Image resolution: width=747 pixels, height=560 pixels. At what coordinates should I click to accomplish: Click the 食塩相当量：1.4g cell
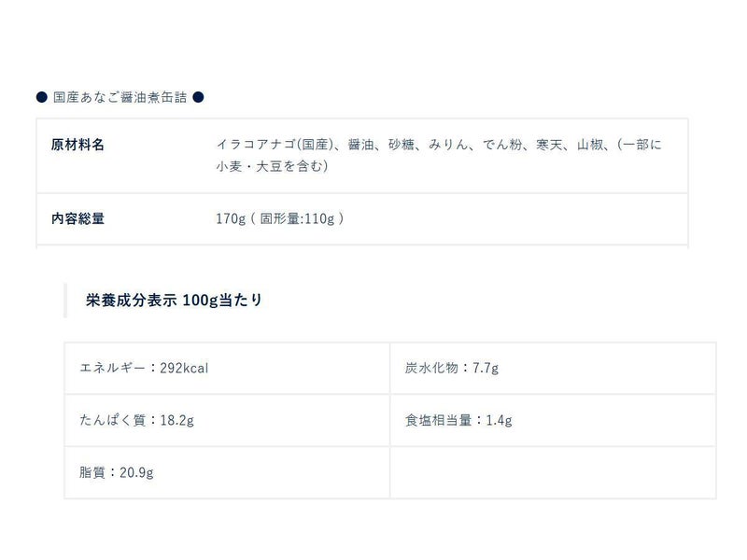458,420
